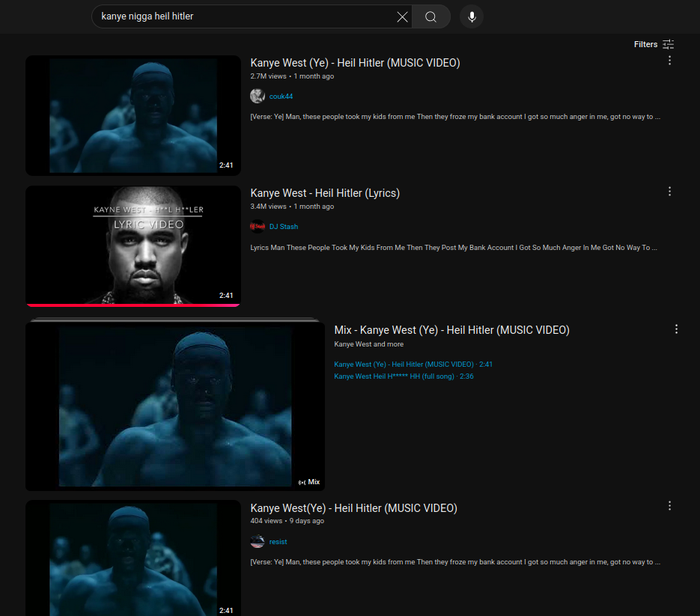Play the video thumbnail posted by resist
Screen dimensions: 700x616
[x=133, y=558]
